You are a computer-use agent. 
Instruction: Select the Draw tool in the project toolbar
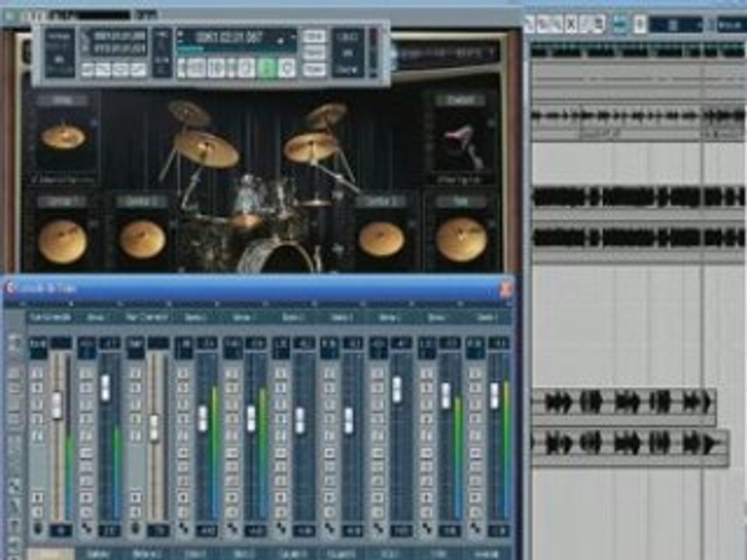[x=599, y=23]
